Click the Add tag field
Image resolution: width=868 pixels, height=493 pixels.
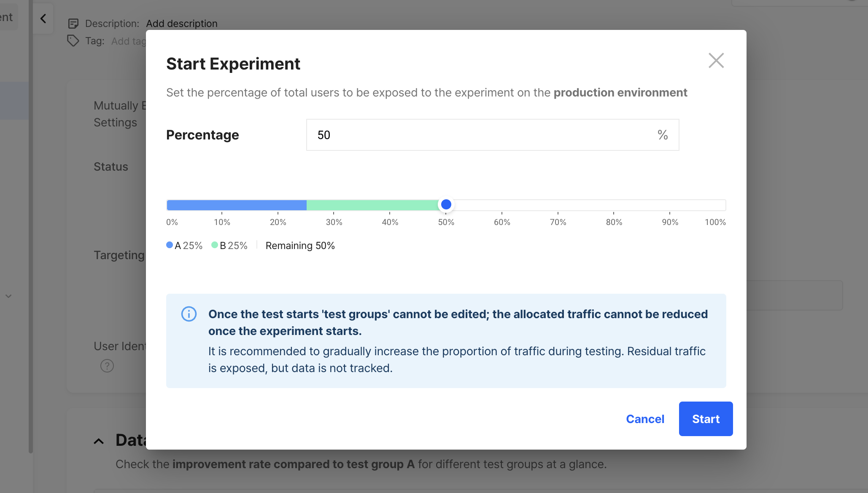click(129, 41)
